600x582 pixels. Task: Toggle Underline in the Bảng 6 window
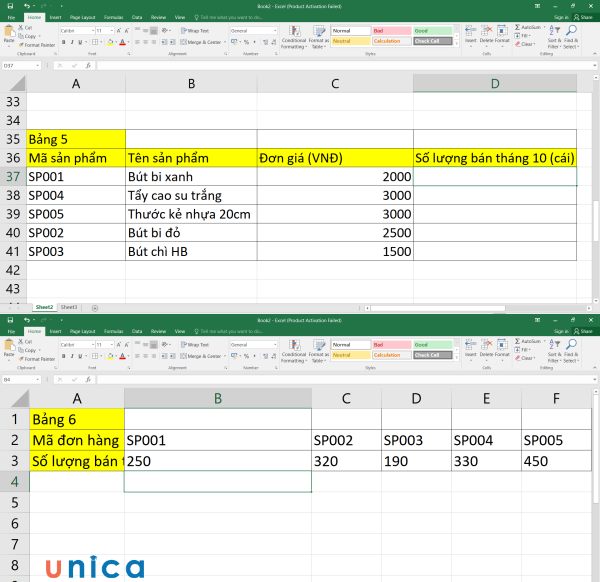(80, 356)
